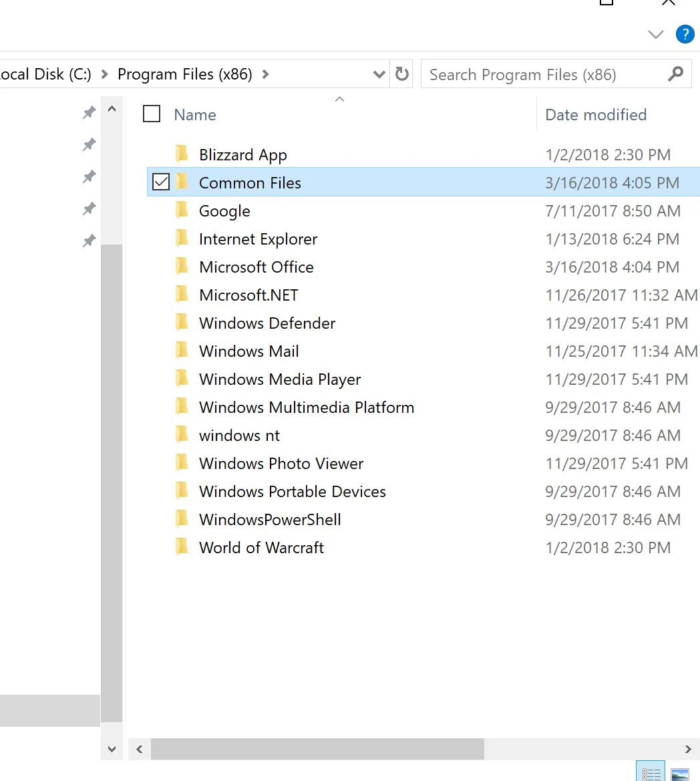Click the 1/13/2018 6:24 PM date cell
This screenshot has width=700, height=781.
612,239
